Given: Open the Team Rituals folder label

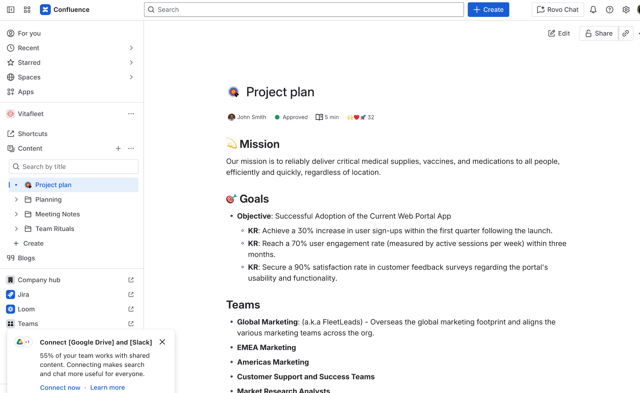Looking at the screenshot, I should [x=55, y=229].
